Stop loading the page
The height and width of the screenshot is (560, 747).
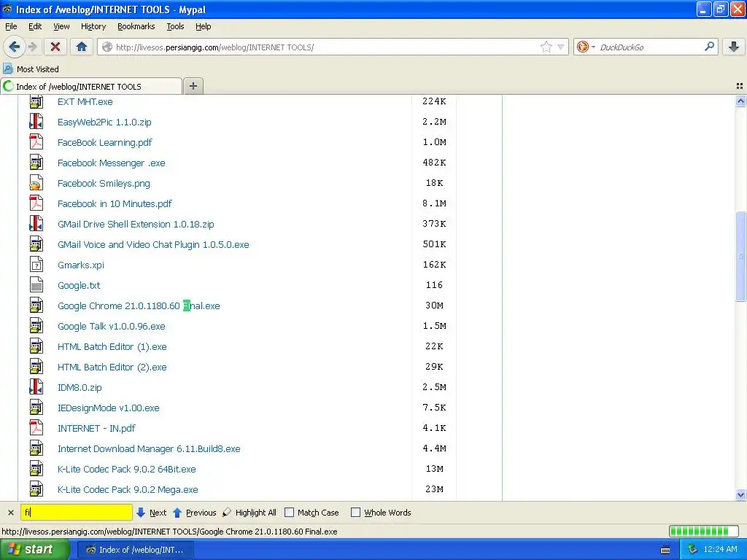(55, 47)
